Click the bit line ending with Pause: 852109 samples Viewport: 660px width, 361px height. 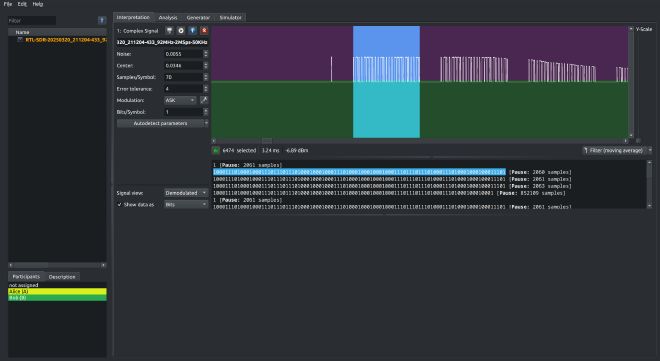(x=389, y=193)
